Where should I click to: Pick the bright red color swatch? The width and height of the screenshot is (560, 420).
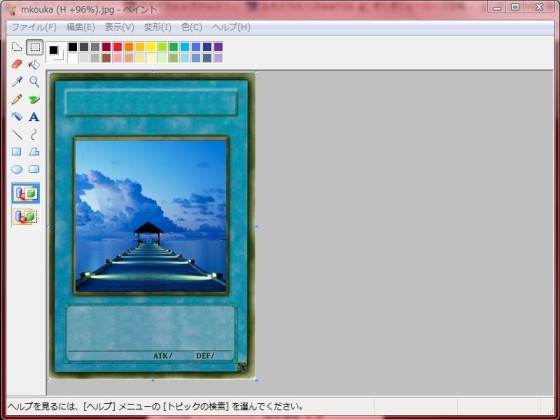pyautogui.click(x=118, y=47)
